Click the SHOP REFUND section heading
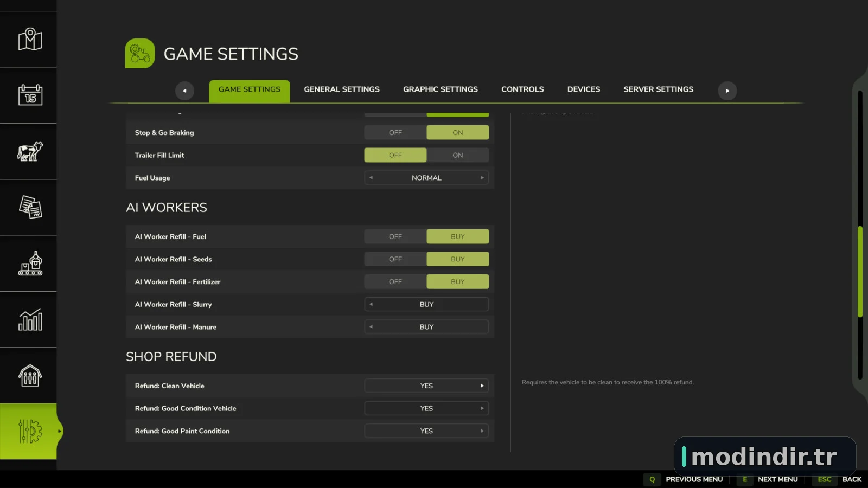The image size is (868, 488). (171, 357)
